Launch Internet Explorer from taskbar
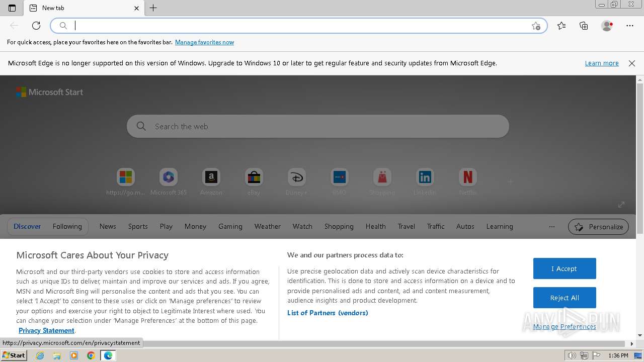 (40, 355)
